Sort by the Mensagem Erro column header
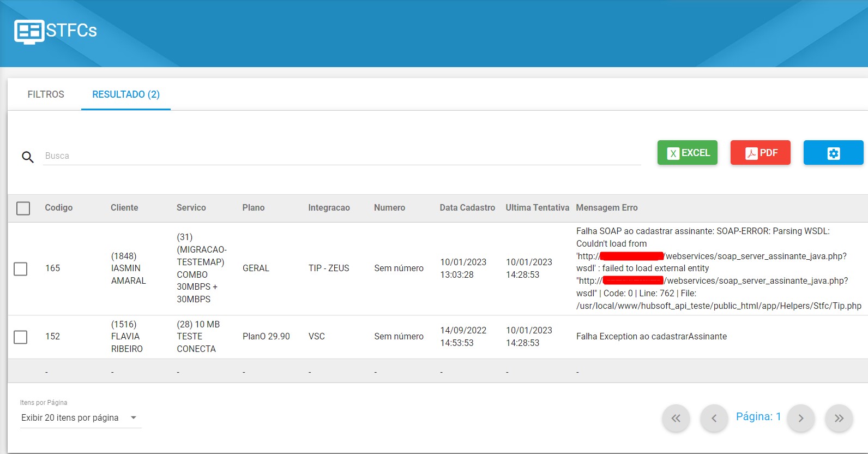The width and height of the screenshot is (868, 454). click(607, 208)
